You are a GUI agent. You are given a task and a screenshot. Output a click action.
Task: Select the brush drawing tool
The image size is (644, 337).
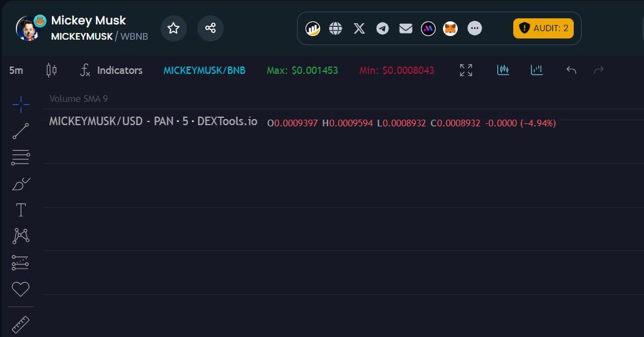[x=21, y=184]
